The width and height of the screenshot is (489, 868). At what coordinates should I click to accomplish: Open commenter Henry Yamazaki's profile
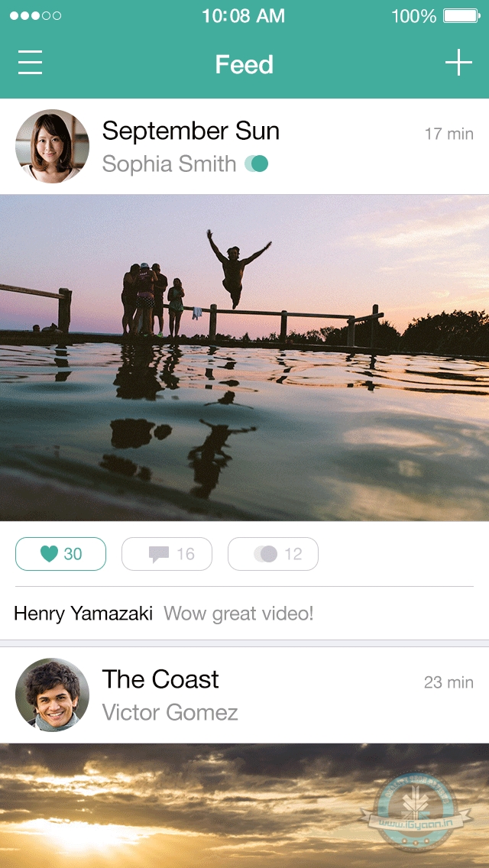[83, 613]
